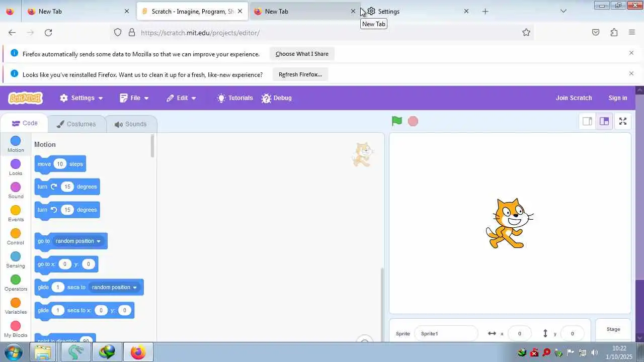This screenshot has width=644, height=362.
Task: Click clockwise turn 15 degrees block
Action: [67, 187]
